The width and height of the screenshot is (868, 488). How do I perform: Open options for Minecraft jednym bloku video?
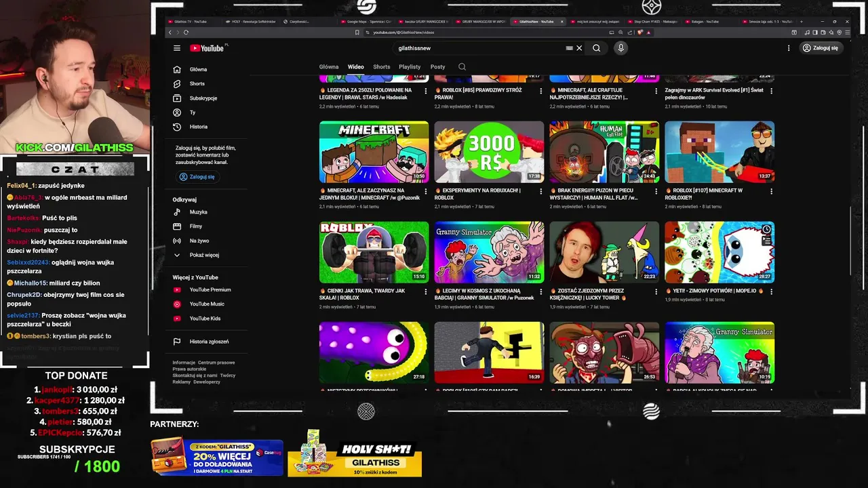(x=426, y=191)
